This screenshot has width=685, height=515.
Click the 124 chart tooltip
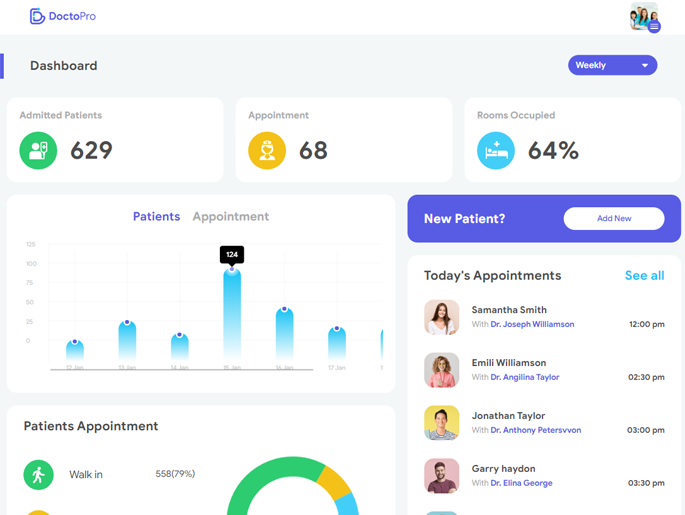click(232, 255)
